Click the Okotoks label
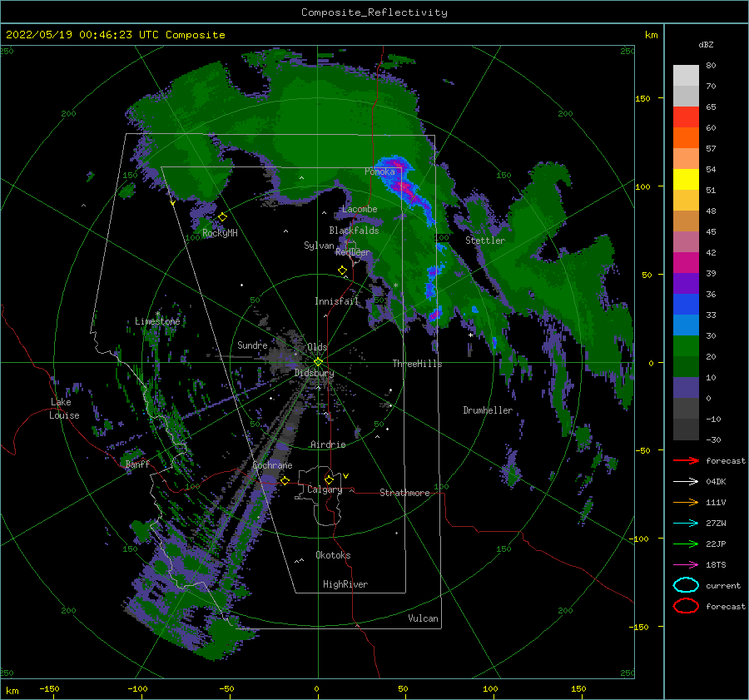 tap(333, 555)
